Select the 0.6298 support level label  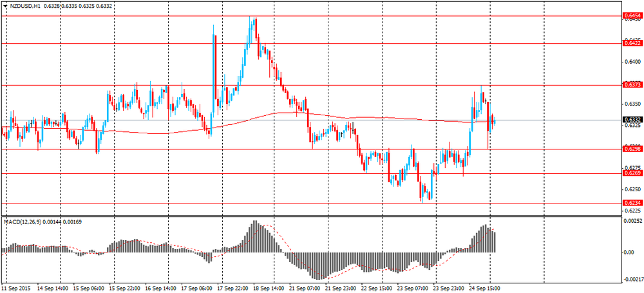pyautogui.click(x=630, y=149)
